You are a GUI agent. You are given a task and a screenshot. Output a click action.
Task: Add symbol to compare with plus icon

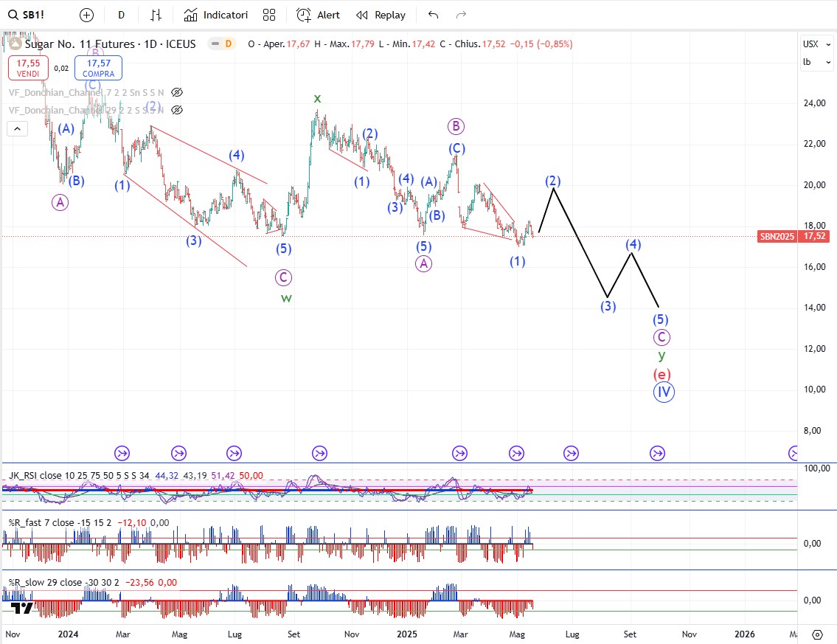tap(86, 15)
